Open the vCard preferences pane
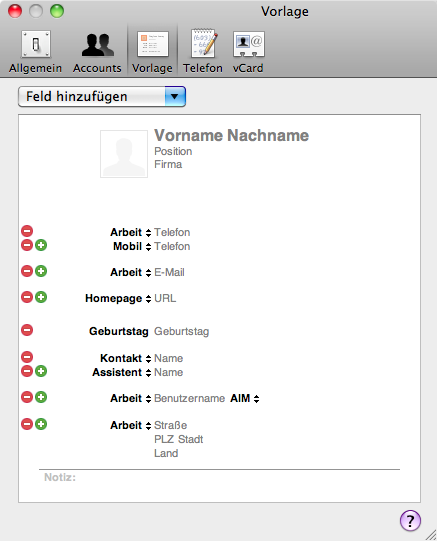The image size is (437, 541). [248, 52]
